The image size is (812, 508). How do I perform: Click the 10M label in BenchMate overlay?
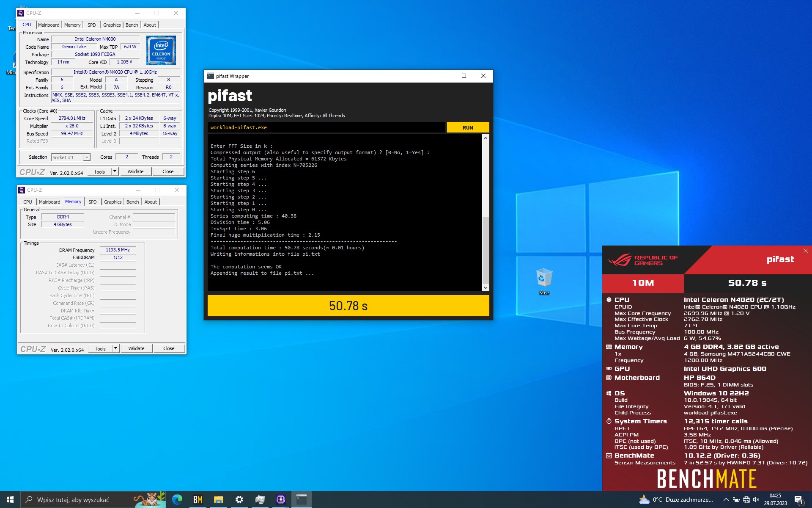pos(643,283)
